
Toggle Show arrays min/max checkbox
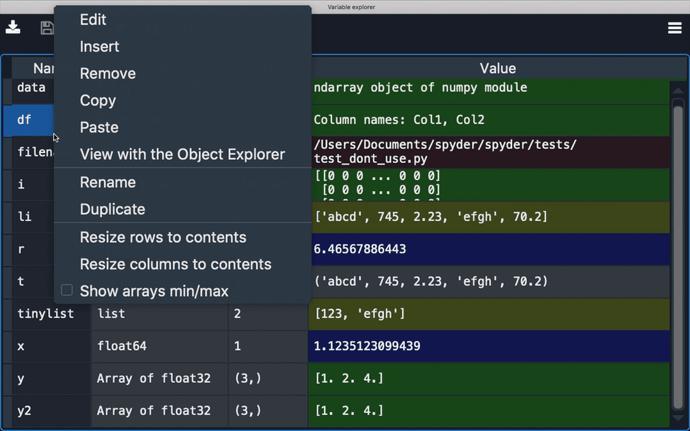click(67, 291)
